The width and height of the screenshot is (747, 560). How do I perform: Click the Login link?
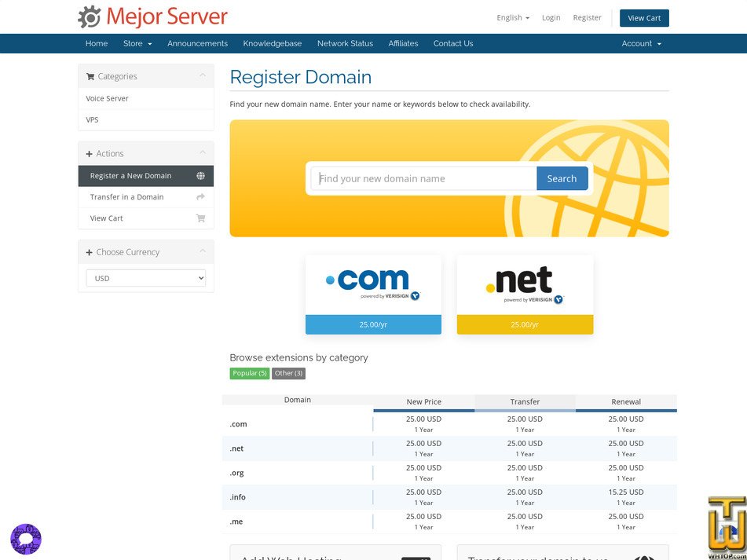pyautogui.click(x=551, y=17)
